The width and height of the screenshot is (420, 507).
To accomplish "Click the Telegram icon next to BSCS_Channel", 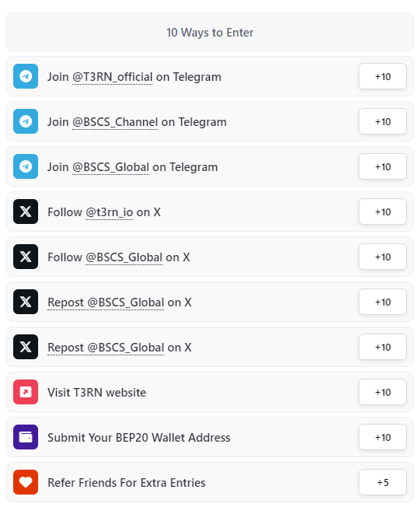I will 26,121.
